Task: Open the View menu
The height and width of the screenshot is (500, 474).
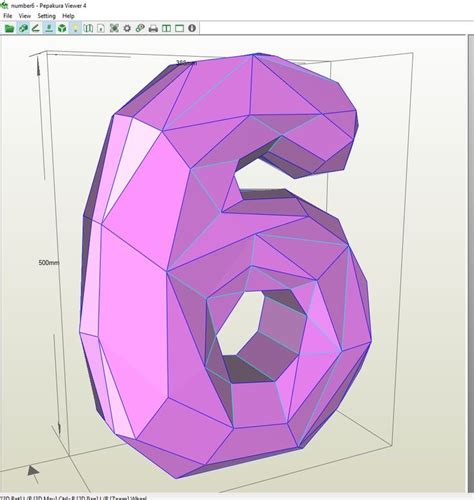Action: point(25,16)
